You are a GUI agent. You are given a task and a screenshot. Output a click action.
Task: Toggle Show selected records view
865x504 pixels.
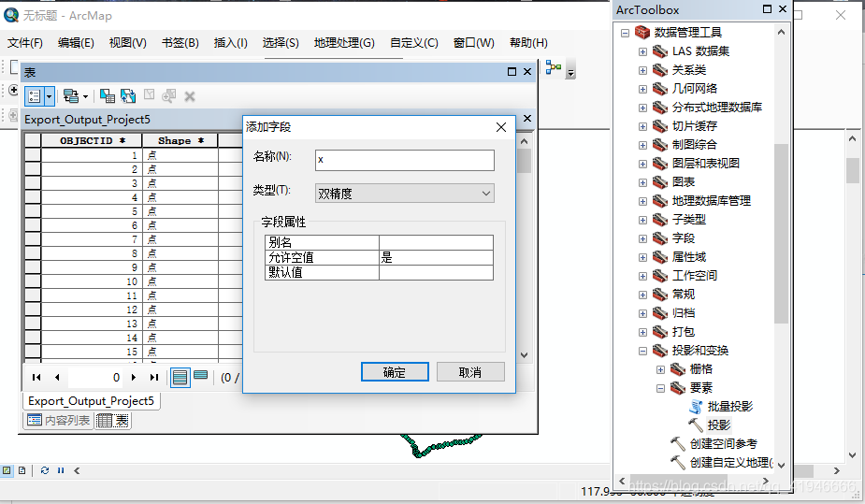[x=201, y=377]
